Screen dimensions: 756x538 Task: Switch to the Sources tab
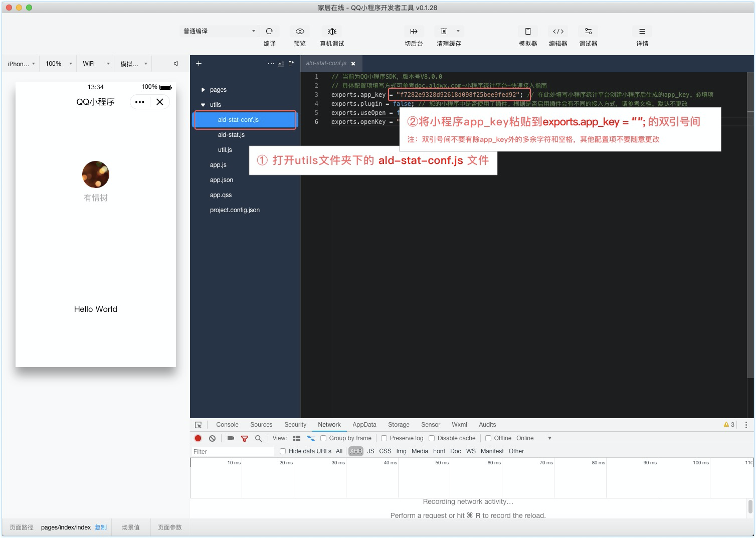click(261, 425)
